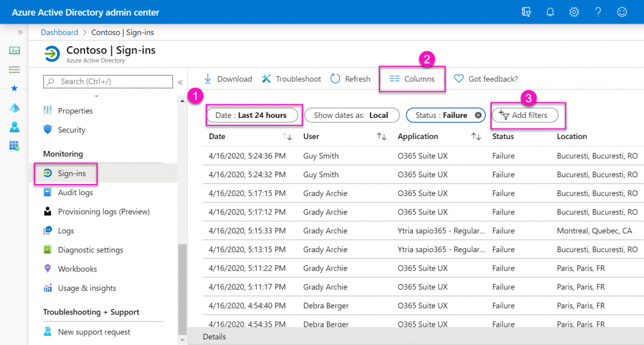Image resolution: width=644 pixels, height=345 pixels.
Task: Change the Date: Last 24 hours filter
Action: pos(251,115)
